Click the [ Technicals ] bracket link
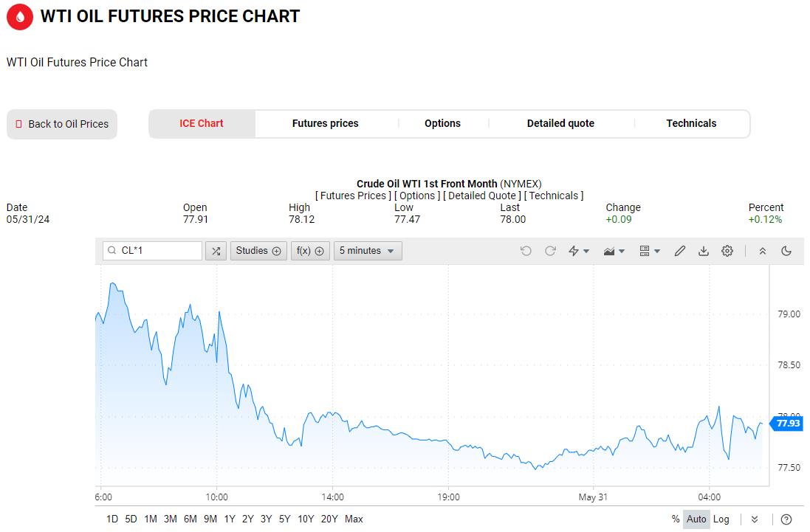The image size is (810, 532). point(554,196)
